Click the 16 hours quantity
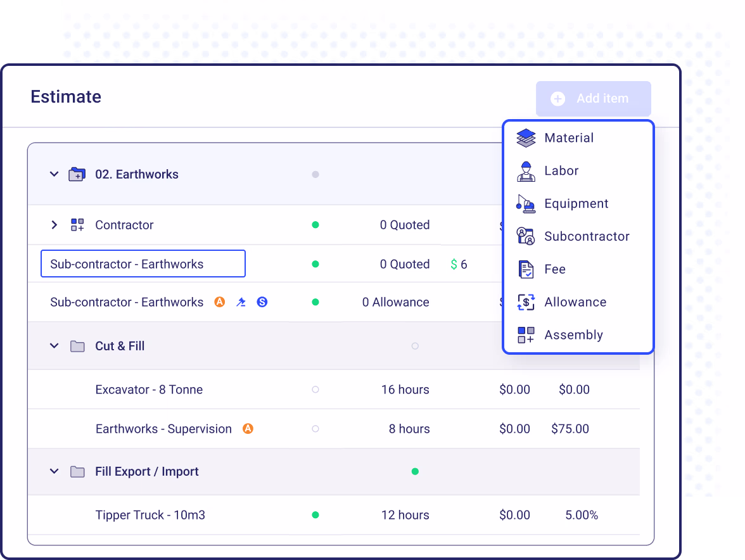745x560 pixels. 405,390
